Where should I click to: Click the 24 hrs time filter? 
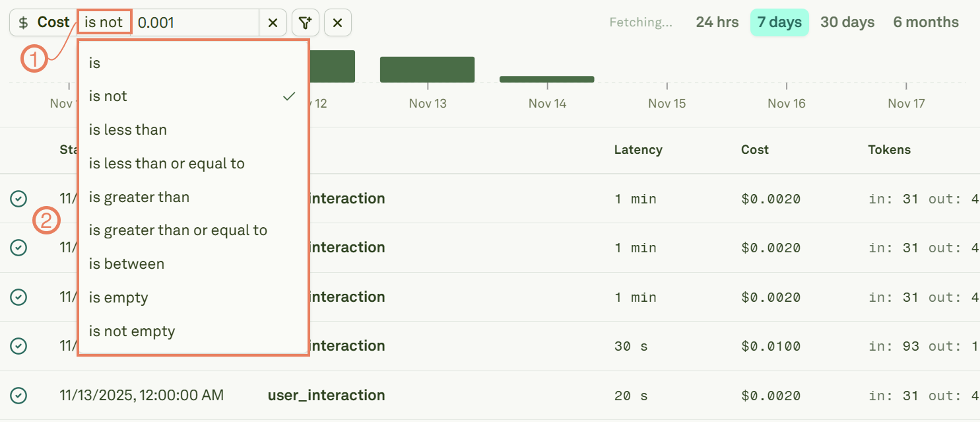pos(717,22)
